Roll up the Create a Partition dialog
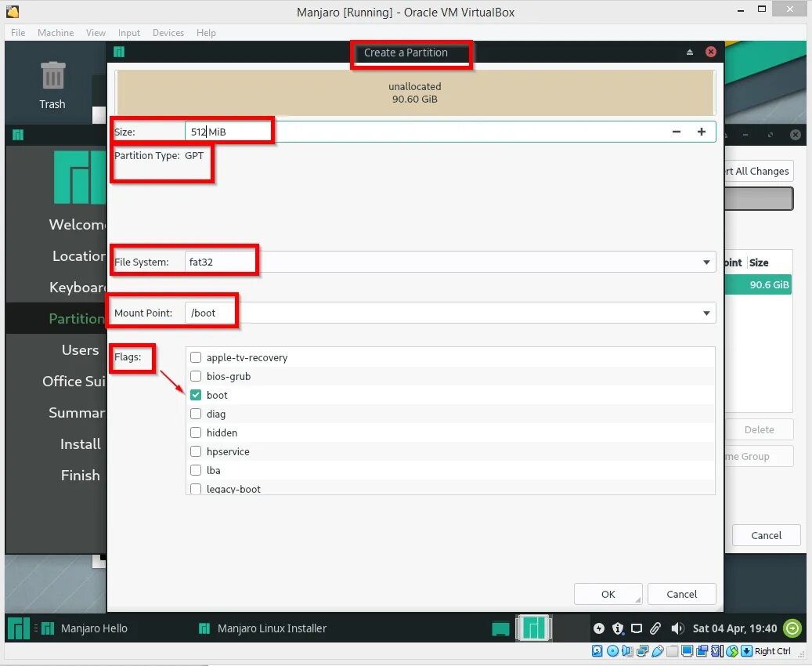The image size is (812, 666). click(689, 52)
